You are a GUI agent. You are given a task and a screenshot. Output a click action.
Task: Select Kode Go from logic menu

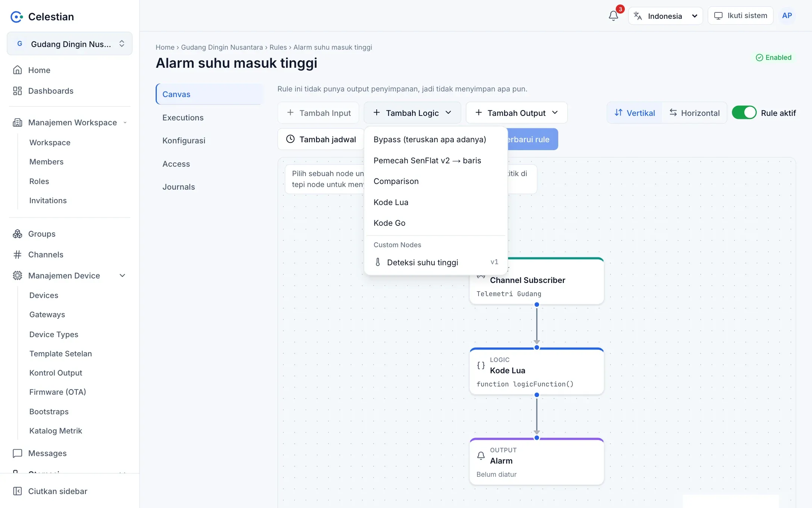point(436,223)
